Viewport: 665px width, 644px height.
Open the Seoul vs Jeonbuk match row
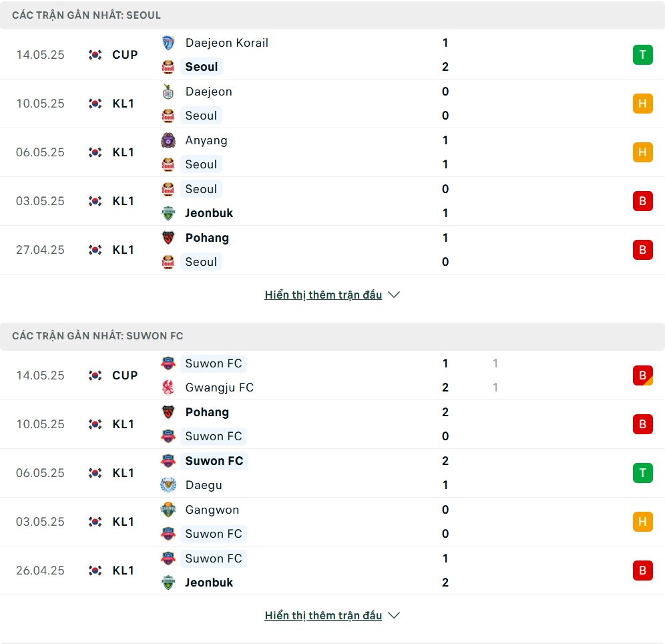[332, 201]
